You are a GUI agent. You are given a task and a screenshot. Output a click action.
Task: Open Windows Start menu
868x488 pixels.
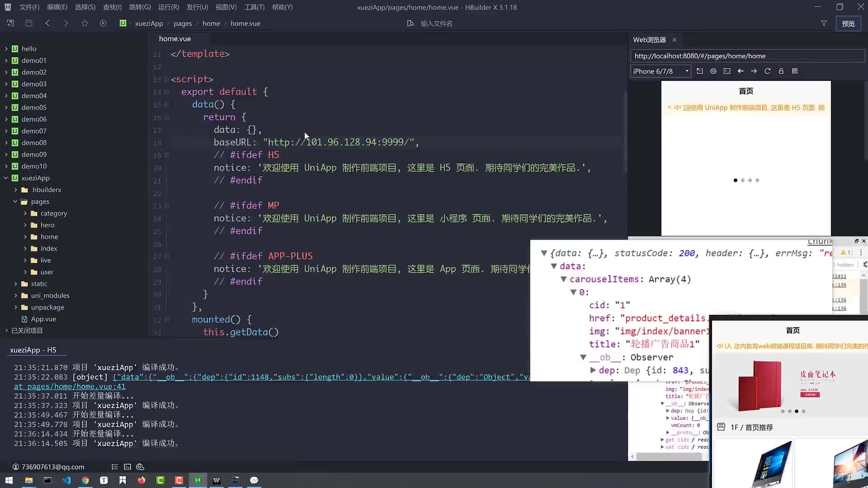[x=9, y=480]
